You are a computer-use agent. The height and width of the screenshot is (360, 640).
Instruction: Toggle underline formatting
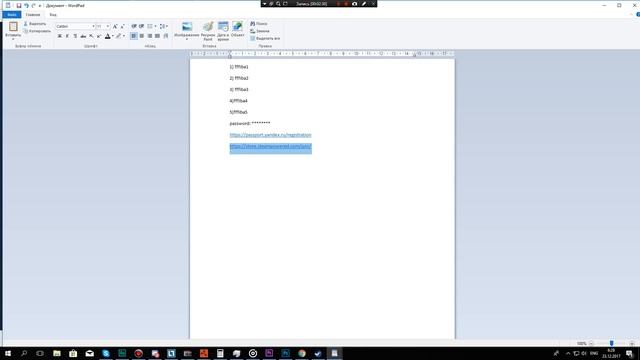75,36
